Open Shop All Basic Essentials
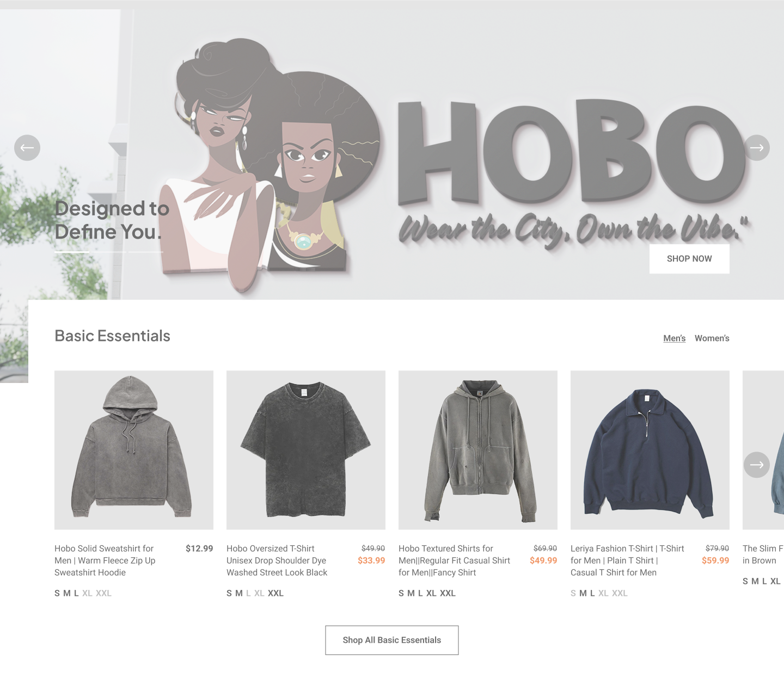This screenshot has width=784, height=687. [392, 640]
